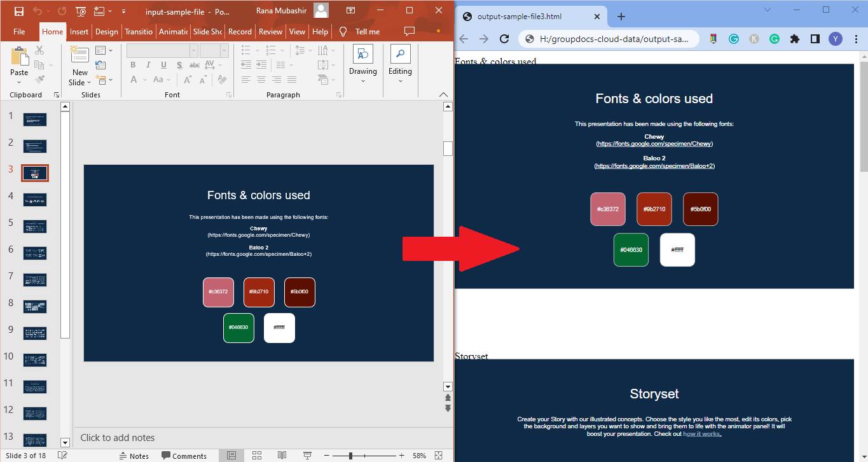Open the Chewy Google Fonts link on the slide
Viewport: 868px width, 462px height.
pos(258,235)
